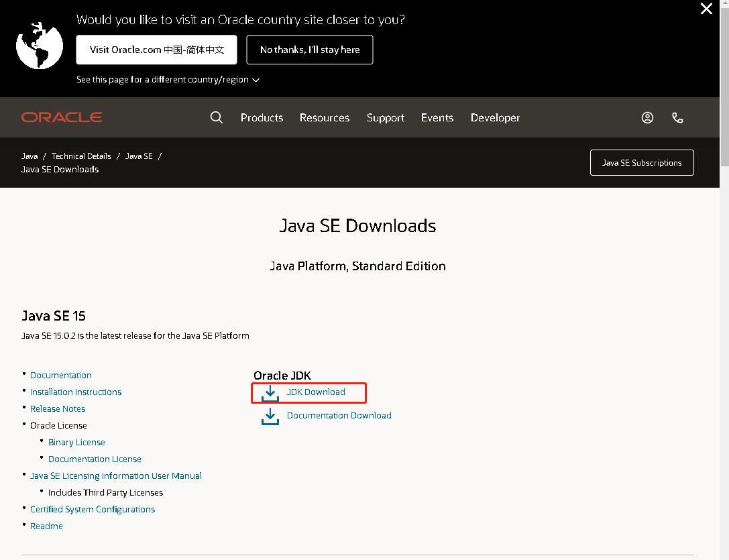Viewport: 729px width, 560px height.
Task: Click the globe icon in the country banner
Action: pos(39,45)
